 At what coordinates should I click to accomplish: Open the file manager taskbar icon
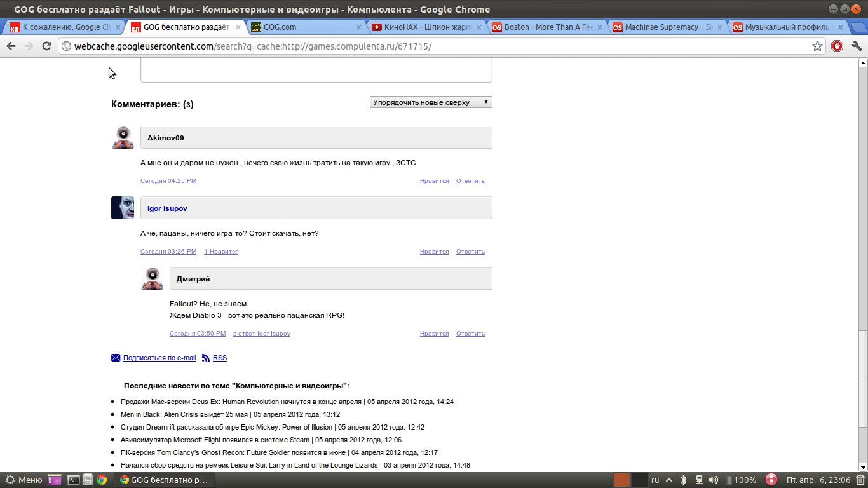click(88, 480)
